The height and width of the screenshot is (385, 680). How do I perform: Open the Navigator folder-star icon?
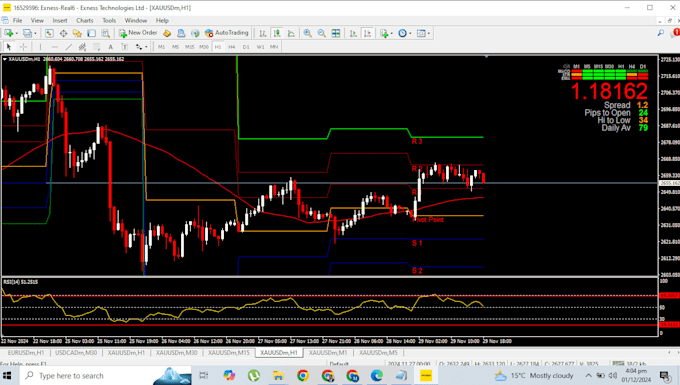tap(77, 33)
